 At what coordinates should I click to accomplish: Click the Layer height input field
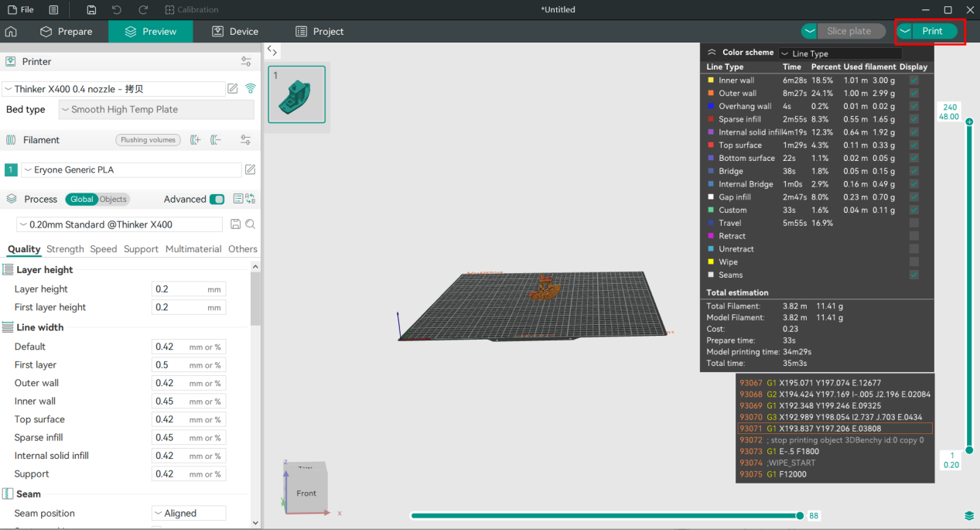pos(189,289)
